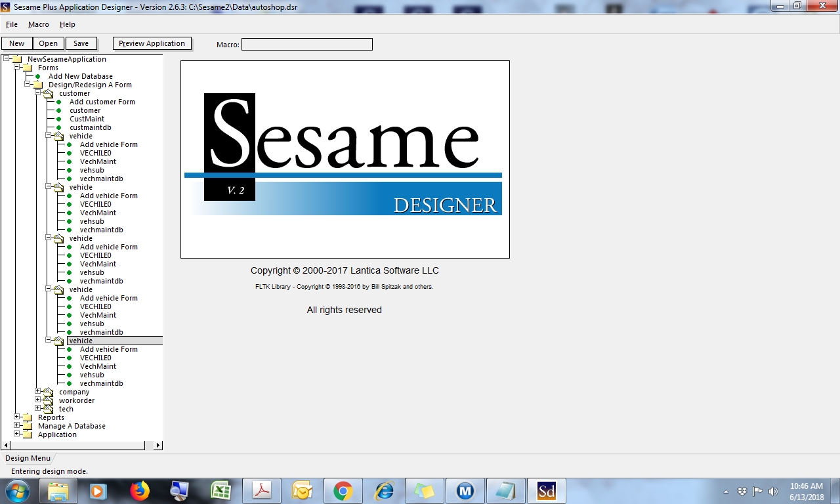Select the CustMaint tree item
This screenshot has width=840, height=504.
pos(87,119)
